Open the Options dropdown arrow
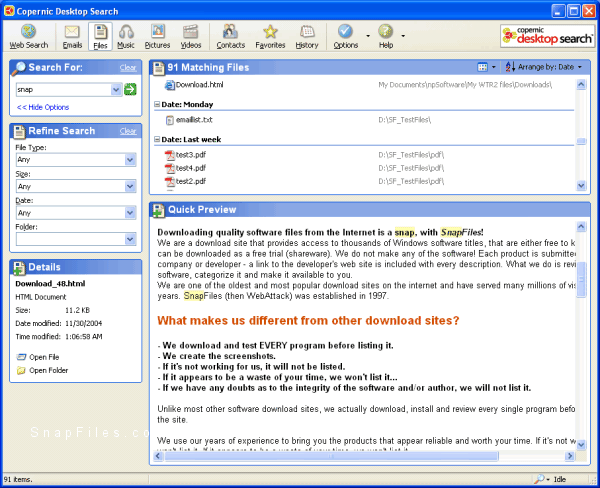This screenshot has height=488, width=600. (x=368, y=36)
